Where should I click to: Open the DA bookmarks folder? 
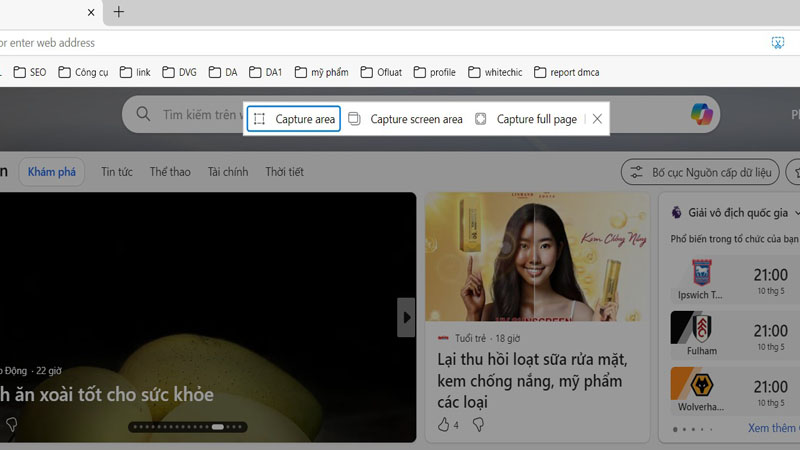(223, 72)
